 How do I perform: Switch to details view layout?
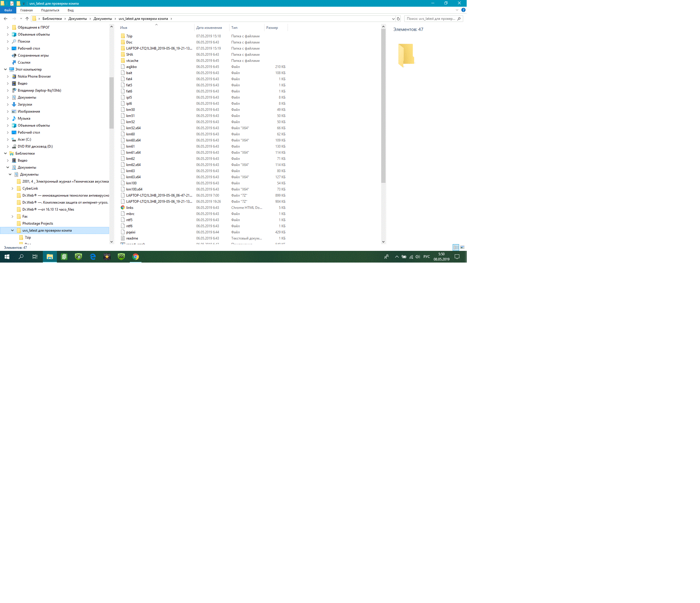click(x=456, y=247)
